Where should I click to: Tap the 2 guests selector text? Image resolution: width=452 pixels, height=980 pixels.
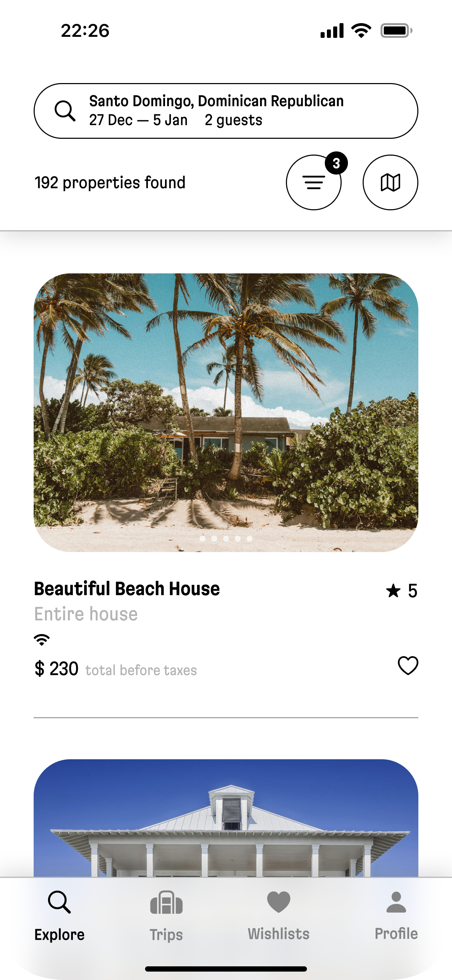233,120
